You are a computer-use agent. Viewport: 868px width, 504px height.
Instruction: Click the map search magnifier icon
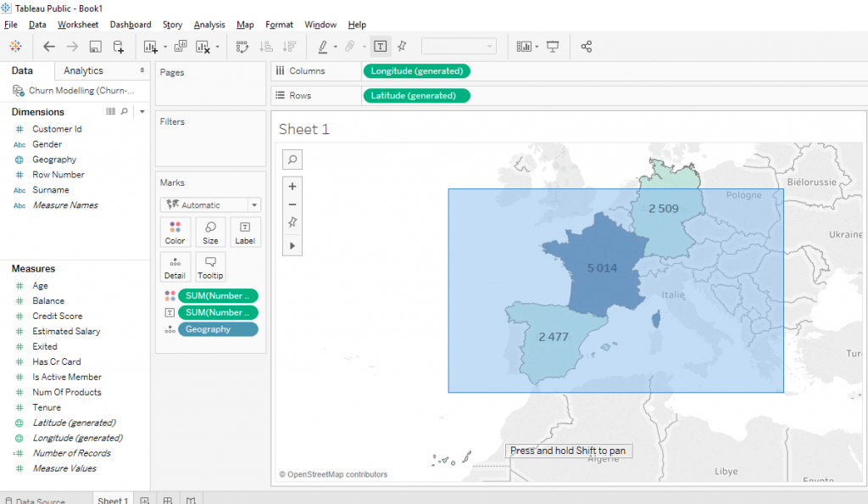(292, 159)
